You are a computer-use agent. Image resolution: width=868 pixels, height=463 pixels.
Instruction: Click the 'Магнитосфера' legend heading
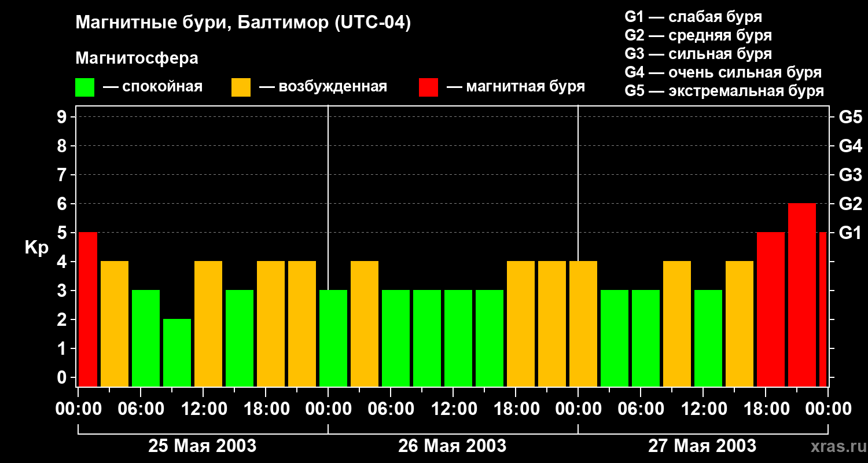pyautogui.click(x=137, y=58)
